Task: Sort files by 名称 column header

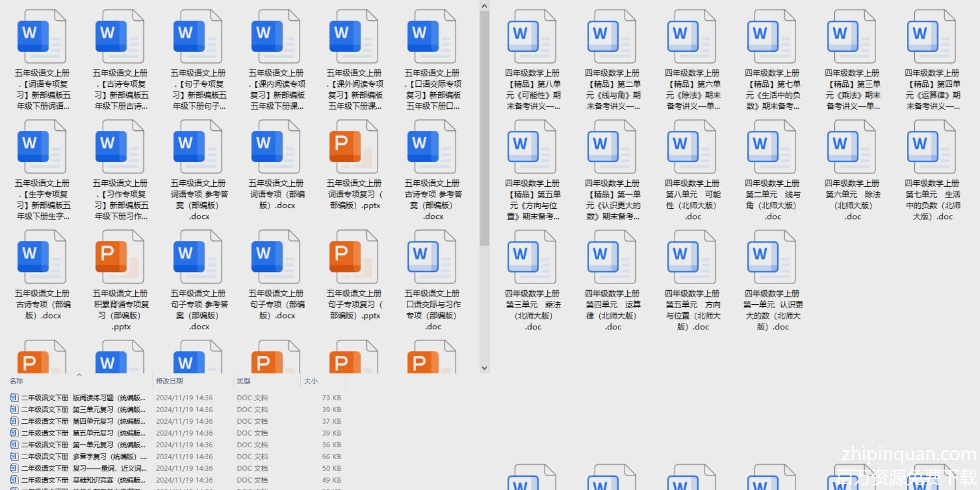Action: (17, 381)
